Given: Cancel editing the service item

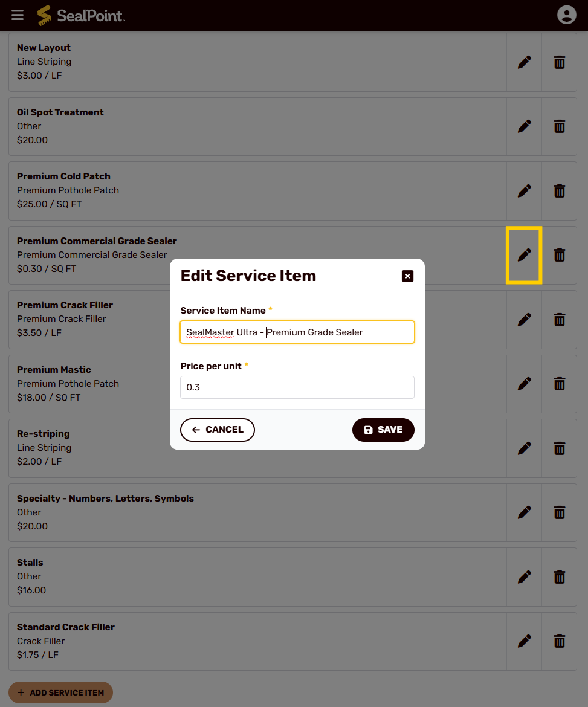Looking at the screenshot, I should tap(218, 430).
